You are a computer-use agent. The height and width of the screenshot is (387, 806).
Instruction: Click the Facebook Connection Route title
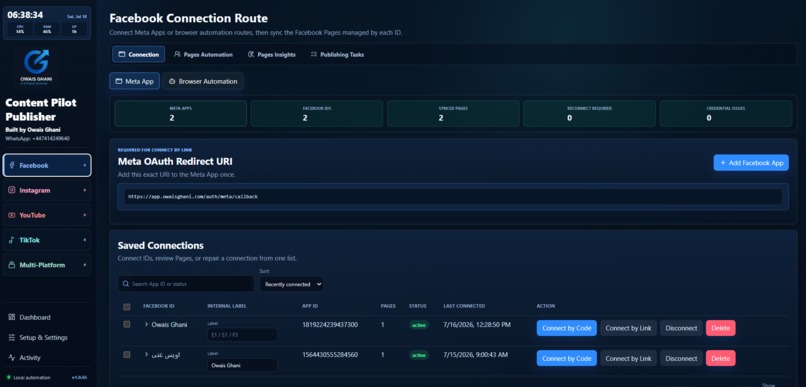pyautogui.click(x=189, y=18)
